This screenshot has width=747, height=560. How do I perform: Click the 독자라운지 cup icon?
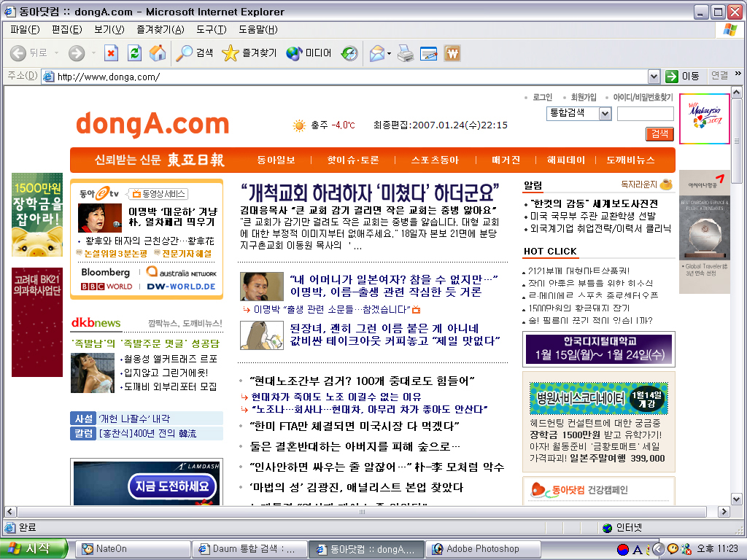click(666, 184)
